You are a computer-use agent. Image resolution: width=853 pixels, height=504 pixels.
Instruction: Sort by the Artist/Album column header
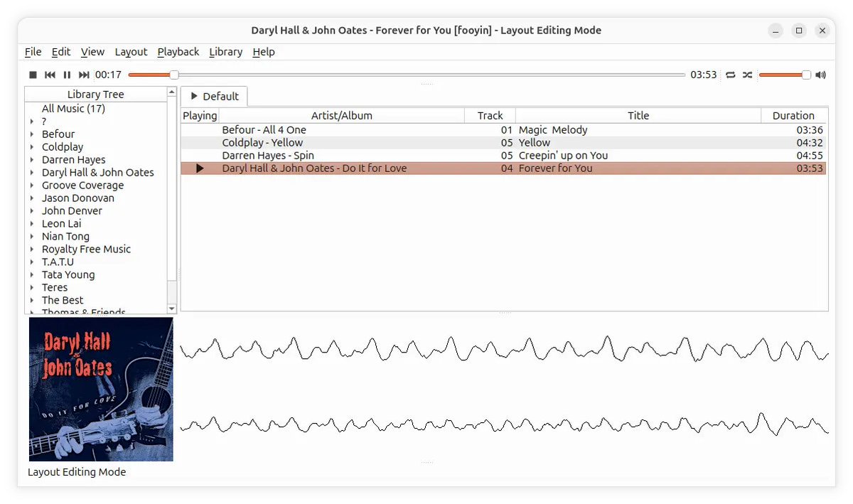(x=342, y=115)
